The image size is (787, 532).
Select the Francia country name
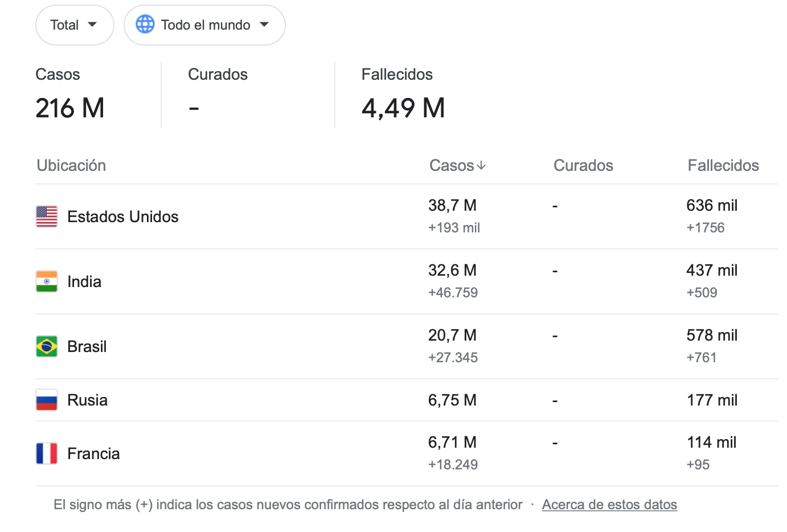click(x=93, y=453)
